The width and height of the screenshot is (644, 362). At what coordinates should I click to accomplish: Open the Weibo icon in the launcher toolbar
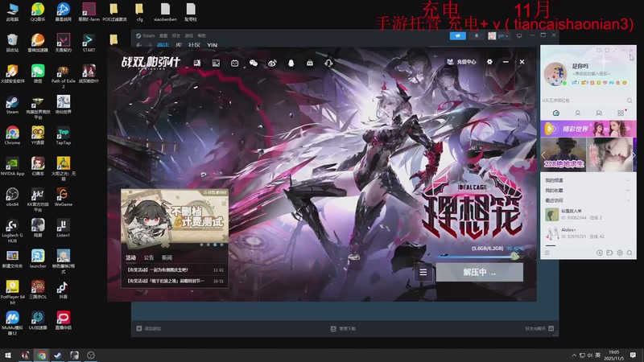tap(272, 63)
